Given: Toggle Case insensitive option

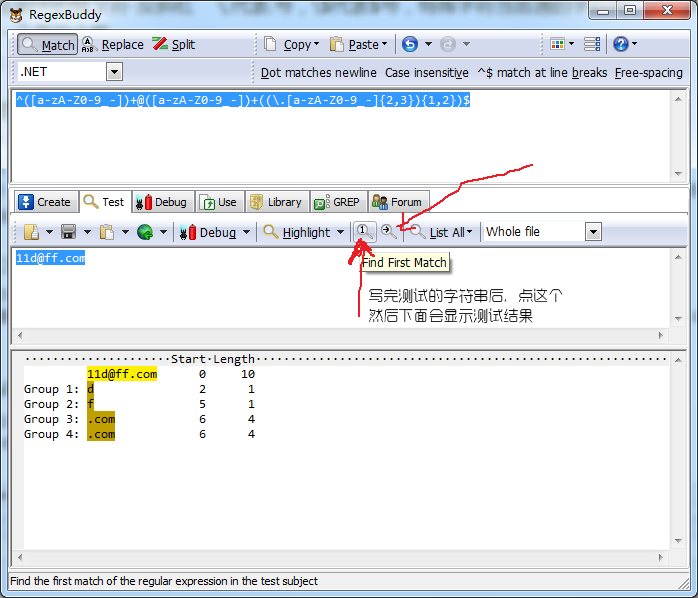Looking at the screenshot, I should coord(426,73).
